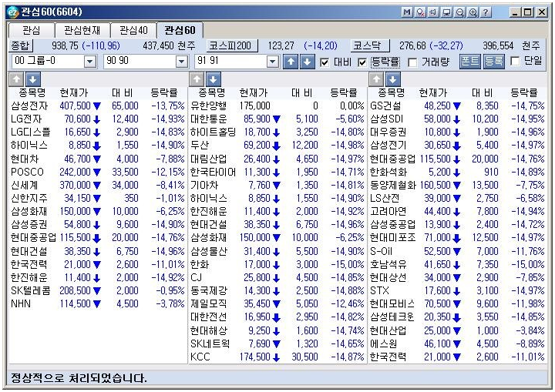Select the 삼성SDI row

(x=457, y=119)
